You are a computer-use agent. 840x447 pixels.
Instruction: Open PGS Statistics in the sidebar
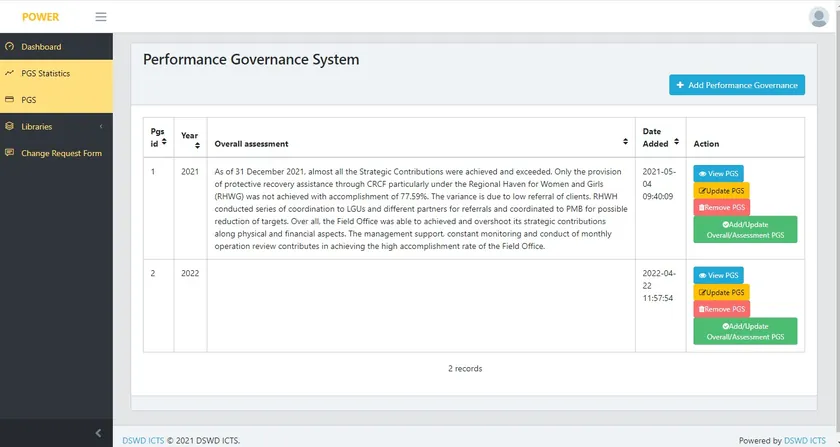tap(56, 73)
